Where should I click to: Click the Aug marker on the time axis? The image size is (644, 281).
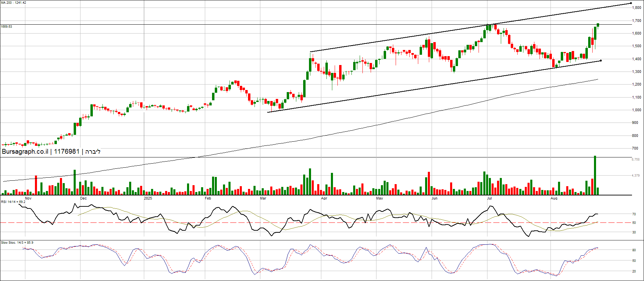[x=554, y=198]
